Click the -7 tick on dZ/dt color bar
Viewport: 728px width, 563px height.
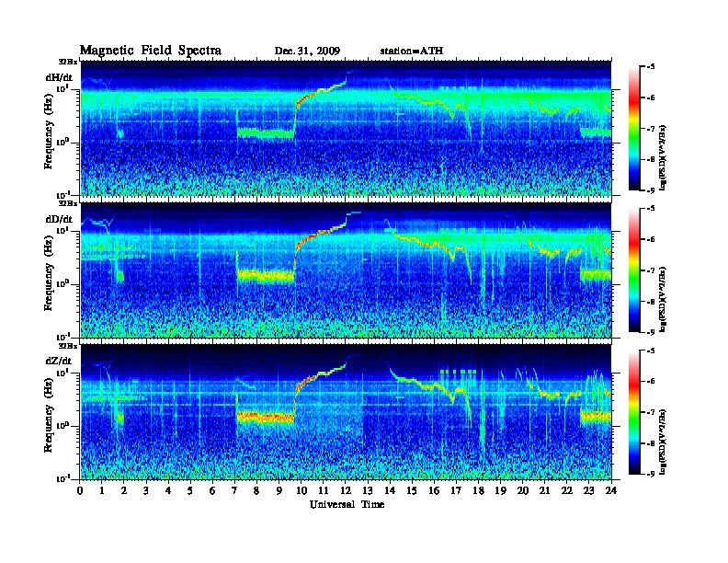click(x=652, y=412)
